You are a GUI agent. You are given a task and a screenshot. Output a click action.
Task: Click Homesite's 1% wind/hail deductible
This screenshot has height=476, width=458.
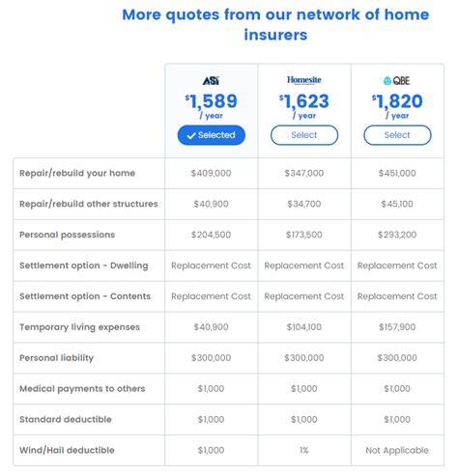(x=304, y=450)
